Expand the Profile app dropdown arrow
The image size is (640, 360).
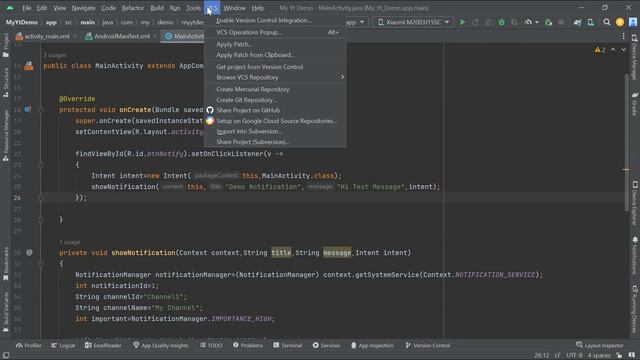tap(537, 22)
